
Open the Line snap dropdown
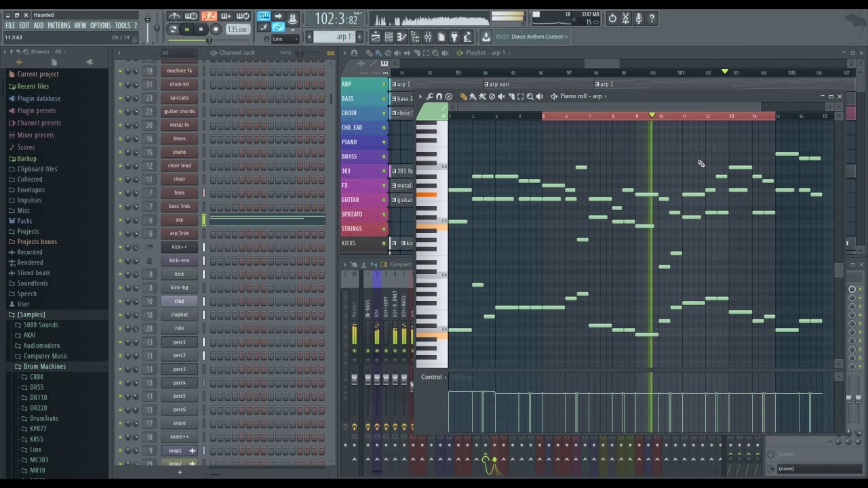[x=283, y=39]
